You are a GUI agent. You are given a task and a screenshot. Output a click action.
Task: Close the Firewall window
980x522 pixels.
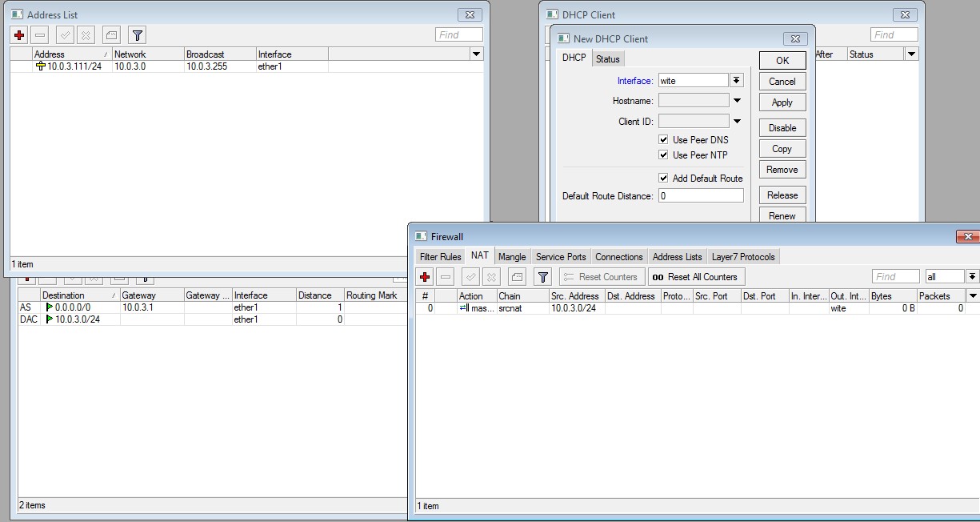point(968,236)
